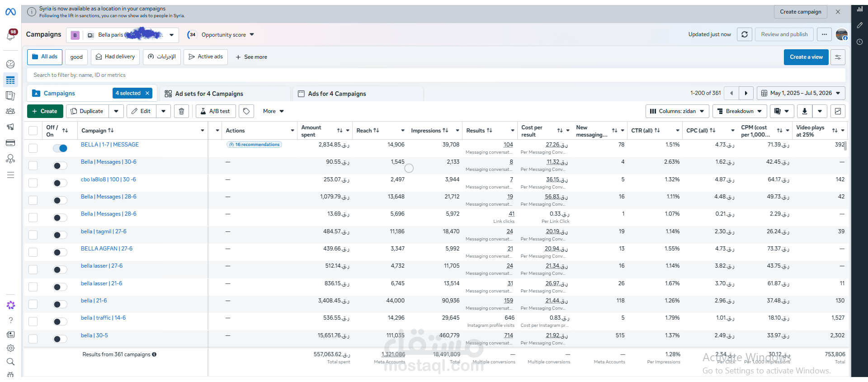
Task: Check the BELLA AGFAN | 27-6 row checkbox
Action: pos(33,252)
